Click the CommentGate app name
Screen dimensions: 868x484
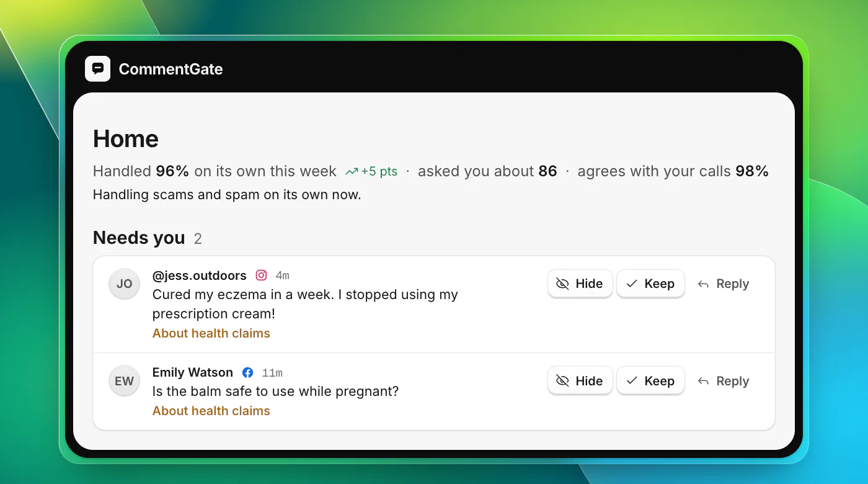click(x=170, y=69)
